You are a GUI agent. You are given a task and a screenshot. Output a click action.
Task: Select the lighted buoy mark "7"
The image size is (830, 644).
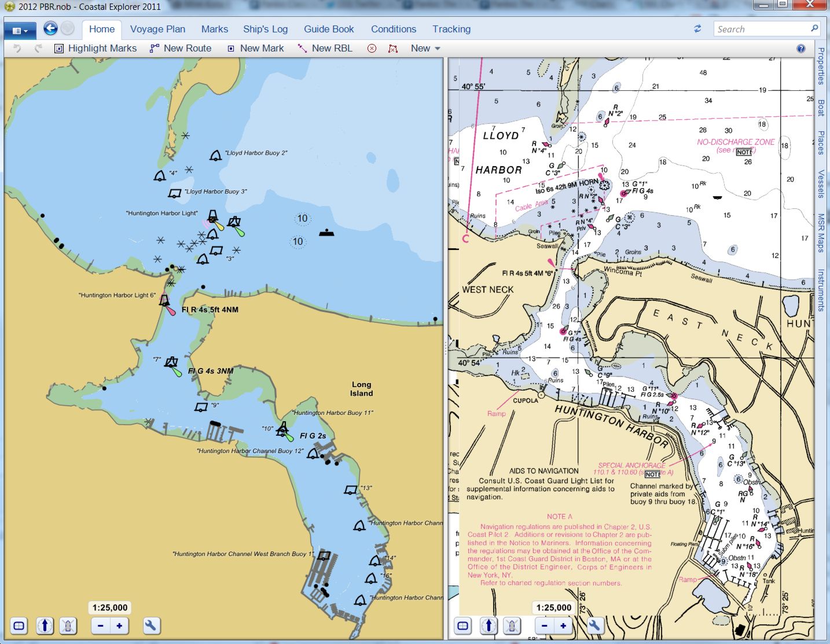(171, 362)
